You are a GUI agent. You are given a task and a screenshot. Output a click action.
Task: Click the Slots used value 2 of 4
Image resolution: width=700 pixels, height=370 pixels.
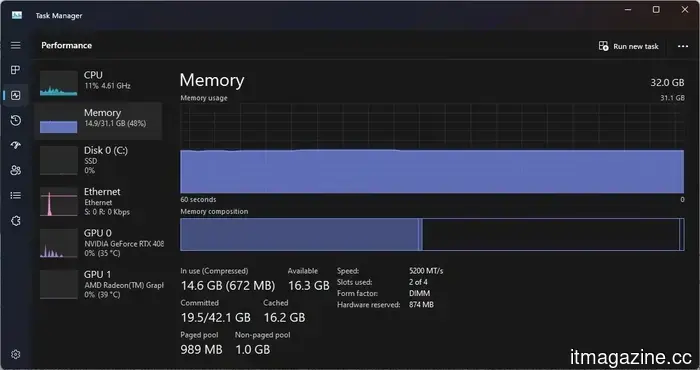click(x=418, y=282)
